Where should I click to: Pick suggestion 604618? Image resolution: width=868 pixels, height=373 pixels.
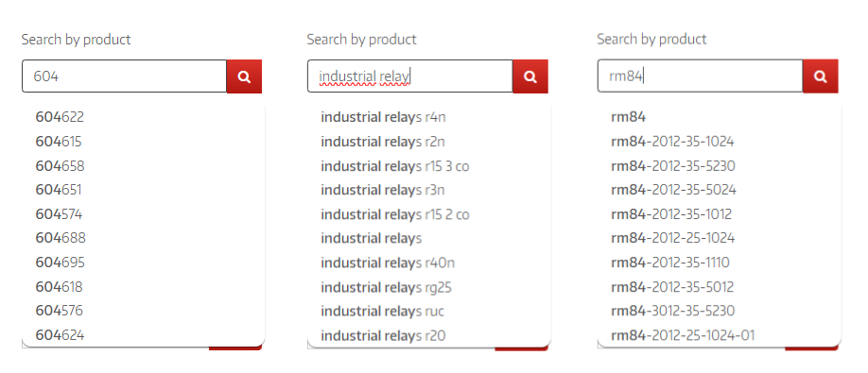coord(59,286)
